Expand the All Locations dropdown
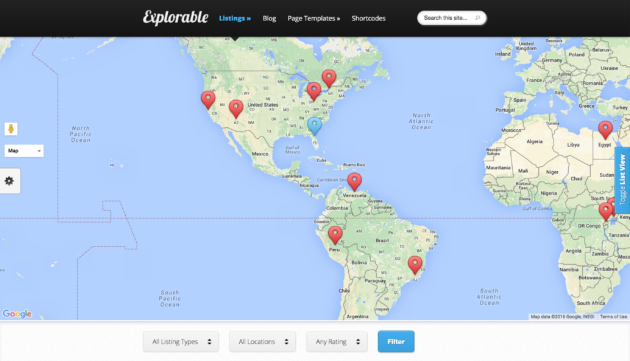The height and width of the screenshot is (361, 630). 262,342
